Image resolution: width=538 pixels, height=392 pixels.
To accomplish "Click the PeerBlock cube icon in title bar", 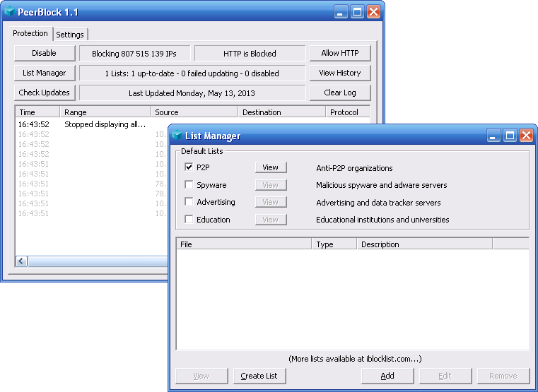I will (x=10, y=11).
